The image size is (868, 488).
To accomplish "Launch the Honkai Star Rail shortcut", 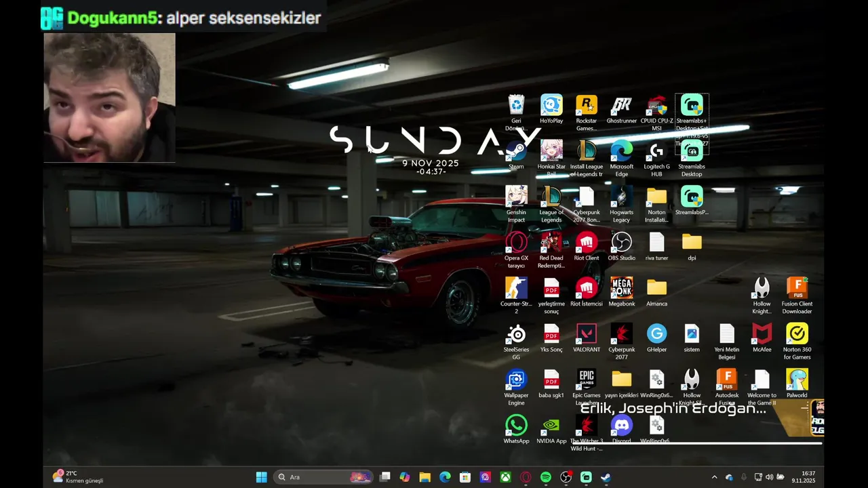I will tap(551, 159).
